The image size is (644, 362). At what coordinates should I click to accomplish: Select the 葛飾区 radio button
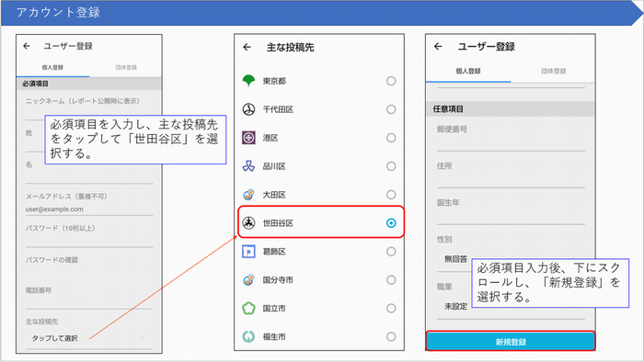tap(391, 252)
